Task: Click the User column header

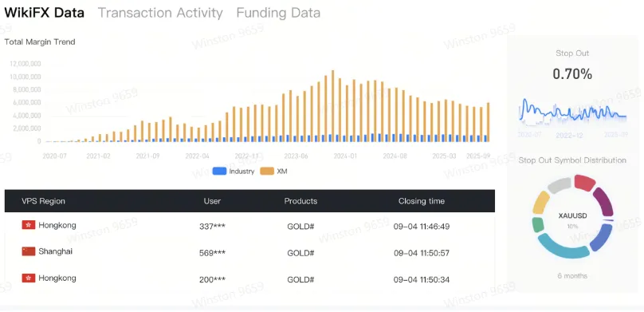Action: tap(212, 201)
